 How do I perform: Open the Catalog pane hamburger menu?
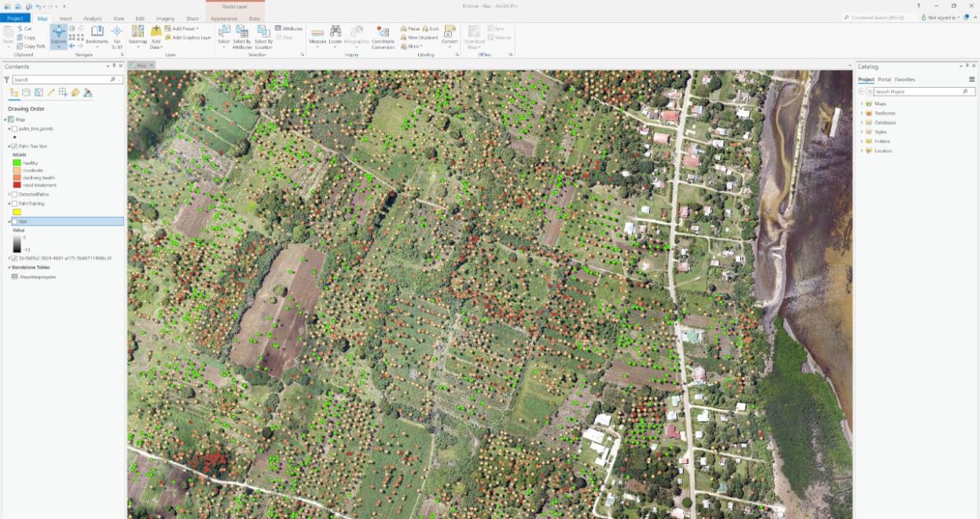pyautogui.click(x=972, y=79)
